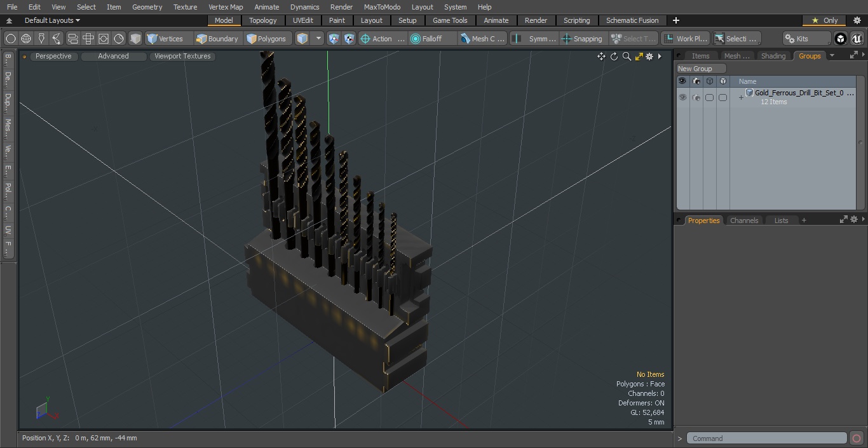This screenshot has width=868, height=448.
Task: Open Advanced shading style dropdown
Action: 113,57
